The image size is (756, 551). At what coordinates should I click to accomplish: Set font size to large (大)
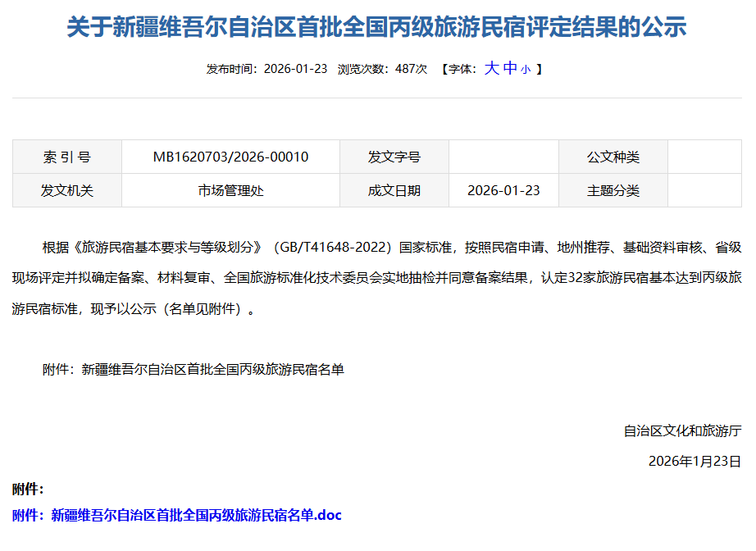[491, 68]
